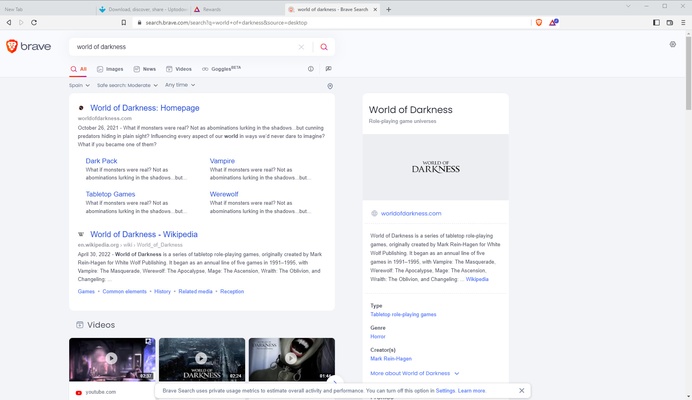
Task: Click the World of Darkness logo image
Action: (436, 167)
